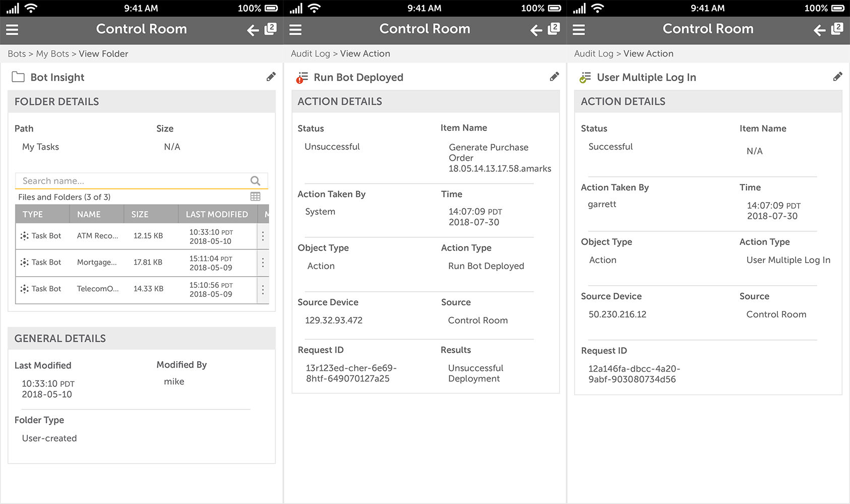The width and height of the screenshot is (850, 504).
Task: Navigate to Audit Log via breadcrumb
Action: pyautogui.click(x=310, y=53)
